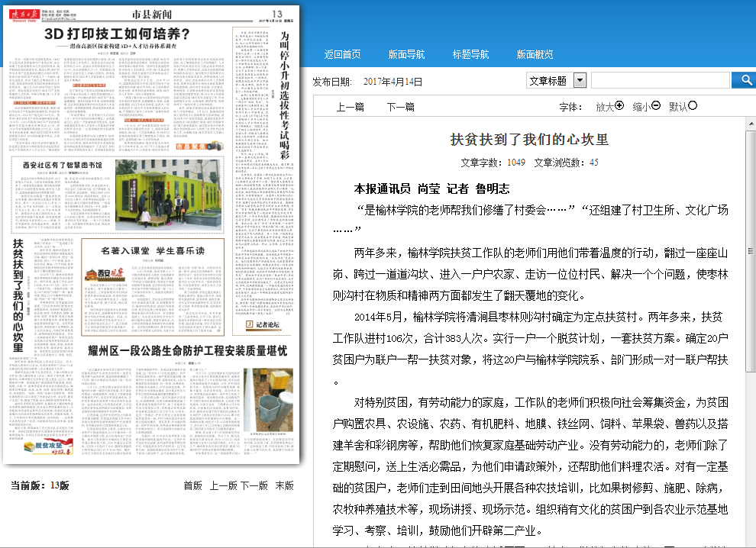Click the 放大 font label
Image resolution: width=756 pixels, height=548 pixels.
coord(605,107)
